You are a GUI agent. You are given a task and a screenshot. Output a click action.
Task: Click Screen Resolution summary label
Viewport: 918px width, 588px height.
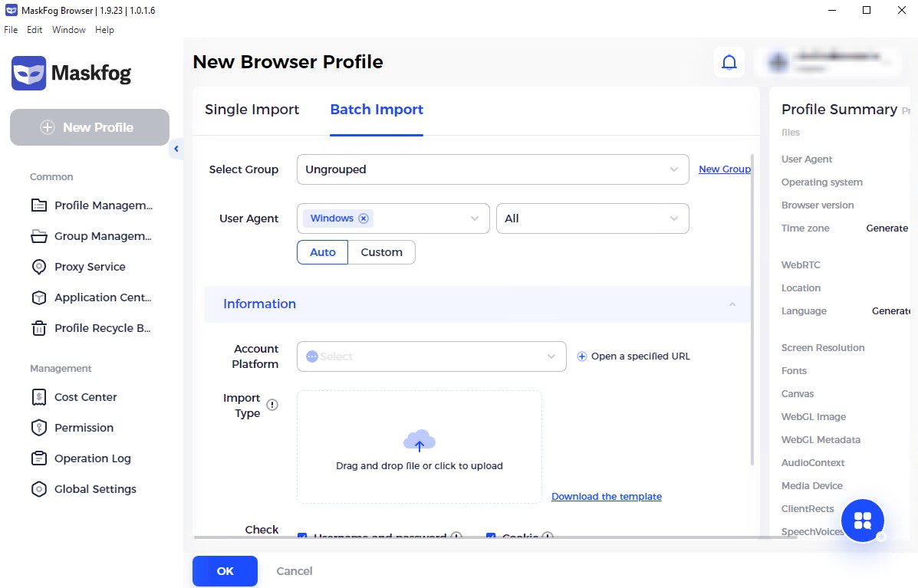click(x=823, y=347)
